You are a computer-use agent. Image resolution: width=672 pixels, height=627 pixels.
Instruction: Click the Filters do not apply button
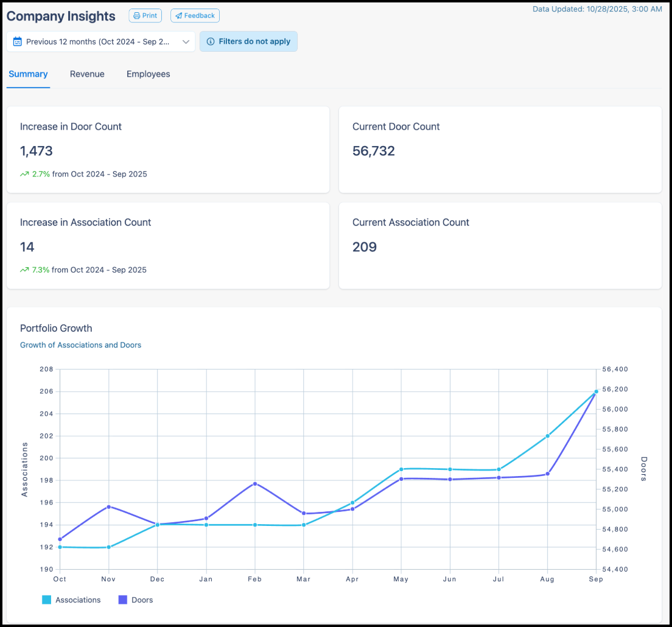248,41
